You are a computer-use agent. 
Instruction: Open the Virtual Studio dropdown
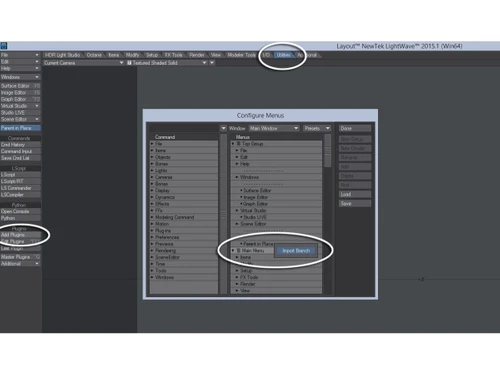(x=20, y=106)
